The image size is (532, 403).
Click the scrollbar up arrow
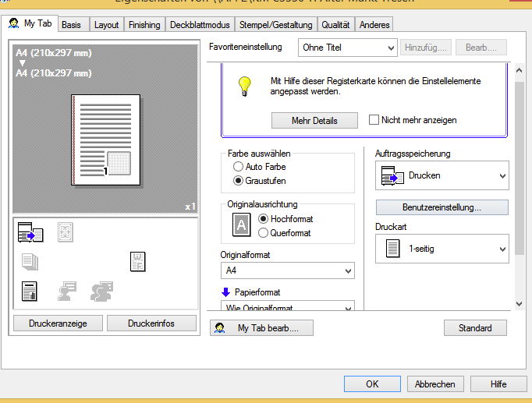pos(519,70)
